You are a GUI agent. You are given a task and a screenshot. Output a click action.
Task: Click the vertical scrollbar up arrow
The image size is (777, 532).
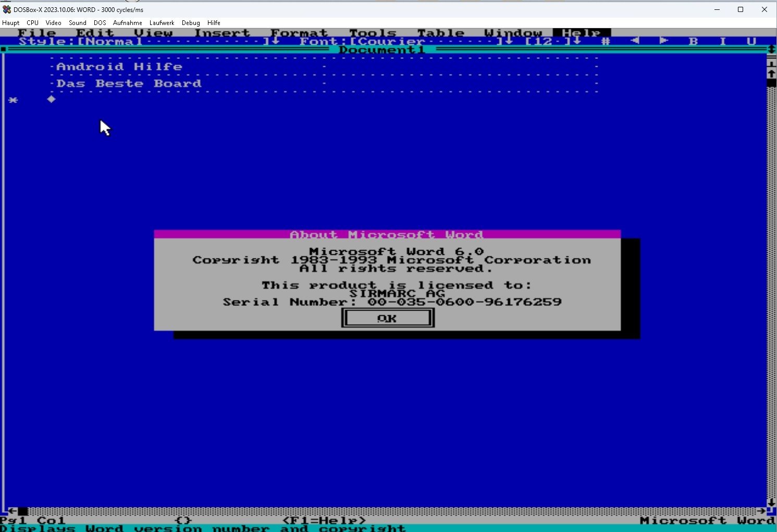coord(771,73)
